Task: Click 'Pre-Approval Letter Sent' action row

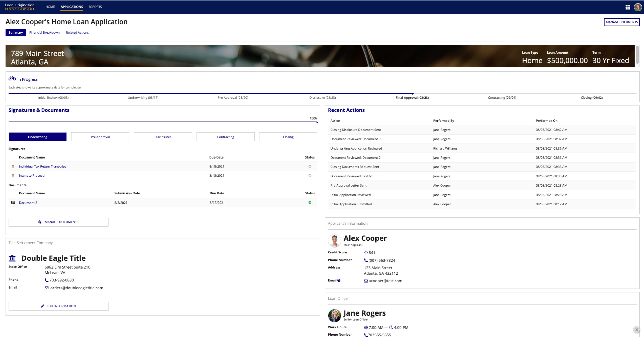Action: point(482,186)
